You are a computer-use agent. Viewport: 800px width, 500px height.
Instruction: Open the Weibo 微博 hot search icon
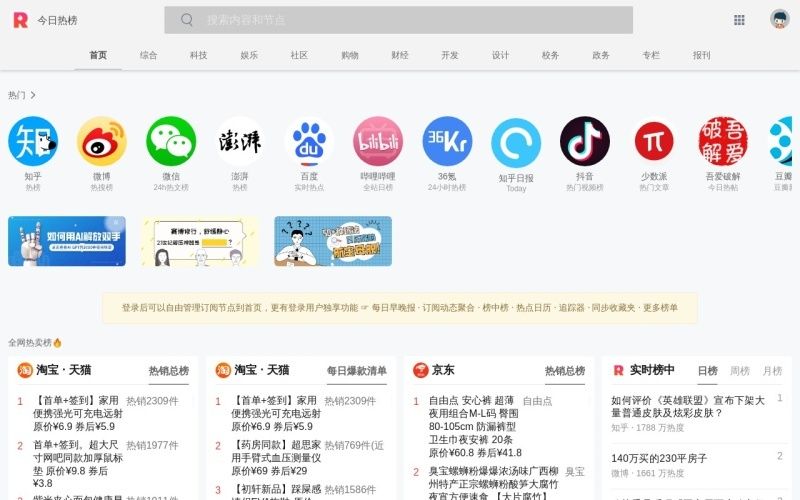click(102, 141)
